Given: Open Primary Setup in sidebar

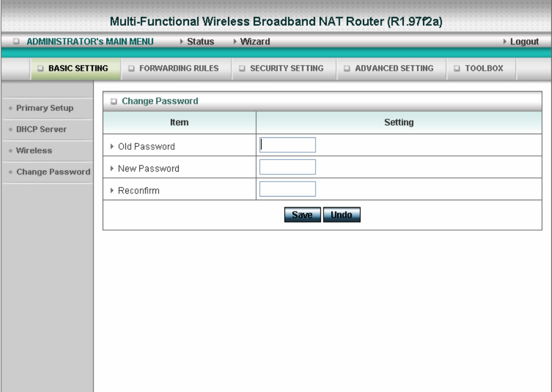Looking at the screenshot, I should [45, 108].
